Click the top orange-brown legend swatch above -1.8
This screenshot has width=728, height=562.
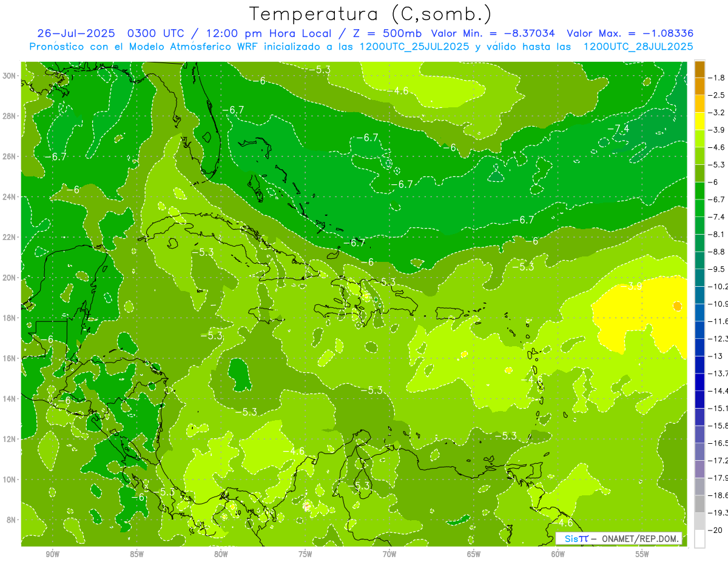point(699,69)
